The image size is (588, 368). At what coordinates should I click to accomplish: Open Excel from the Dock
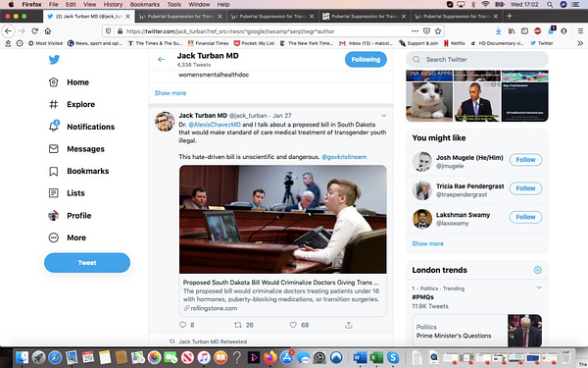click(376, 357)
